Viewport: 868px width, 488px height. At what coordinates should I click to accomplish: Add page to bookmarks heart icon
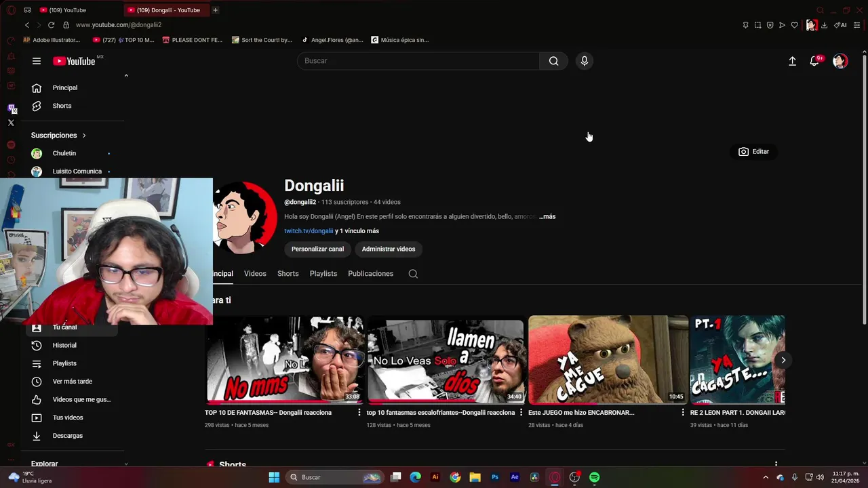794,25
